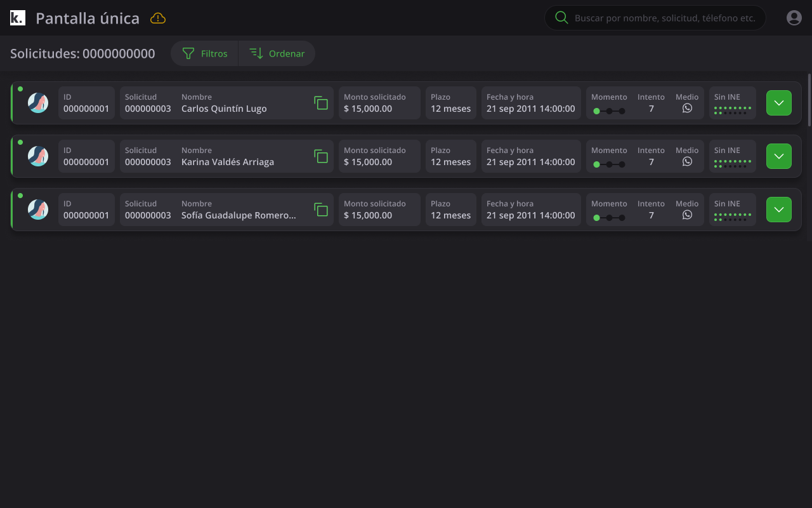Click avatar in Karina Valdés Arriaga row
The width and height of the screenshot is (812, 508).
pos(38,156)
